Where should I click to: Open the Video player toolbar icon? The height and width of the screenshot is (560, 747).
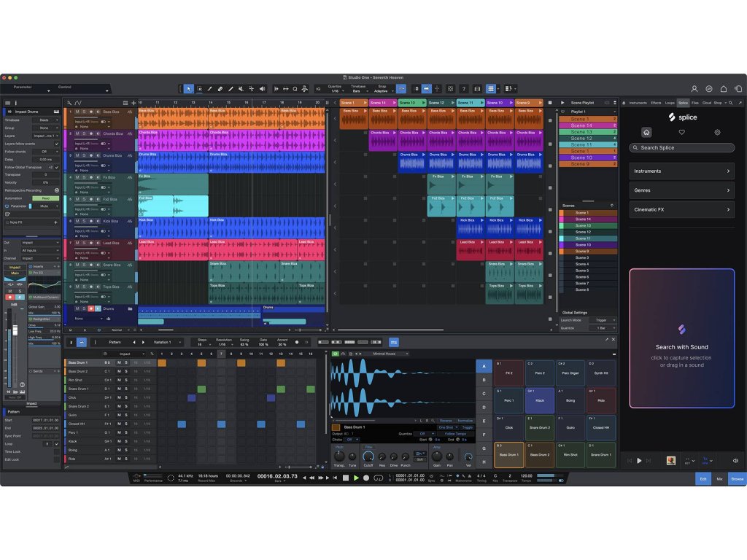pyautogui.click(x=477, y=88)
